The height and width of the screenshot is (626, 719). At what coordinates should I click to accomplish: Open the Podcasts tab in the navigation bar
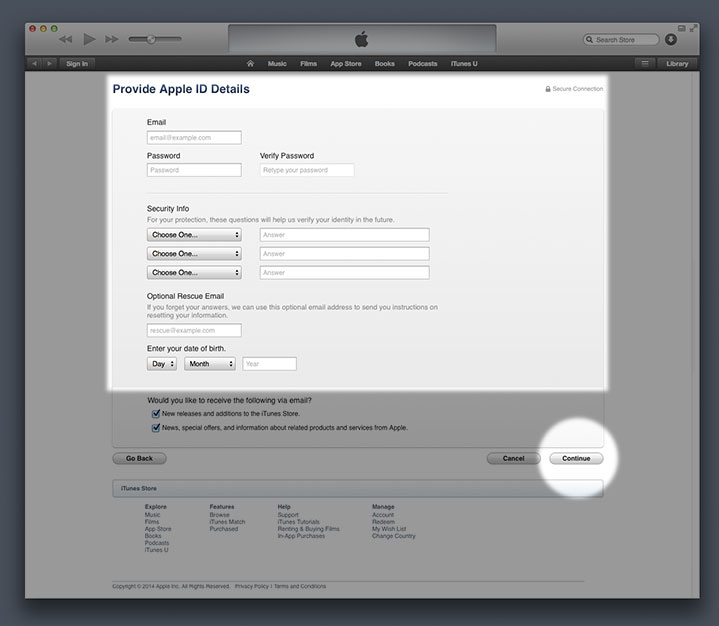click(422, 63)
